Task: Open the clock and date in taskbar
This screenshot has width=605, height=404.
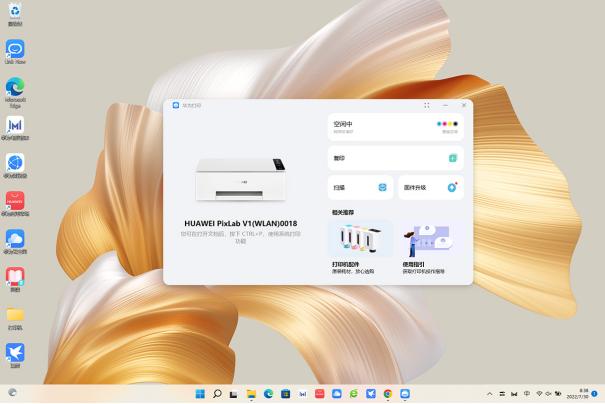Action: tap(578, 394)
